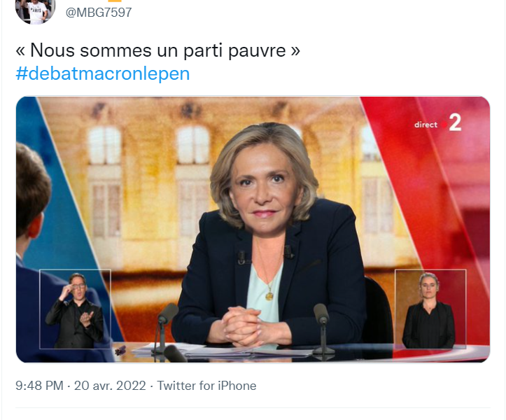Screen dimensions: 506x420
Task: Click the right sign-language interpreter inset
Action: tap(430, 309)
